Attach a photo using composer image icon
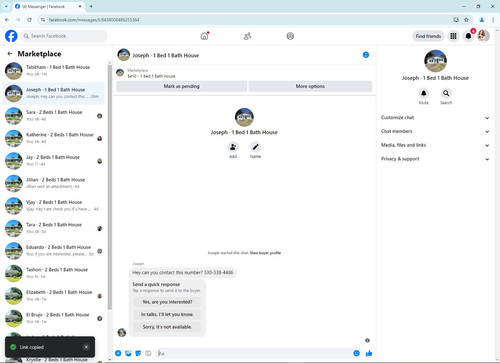 pos(128,353)
